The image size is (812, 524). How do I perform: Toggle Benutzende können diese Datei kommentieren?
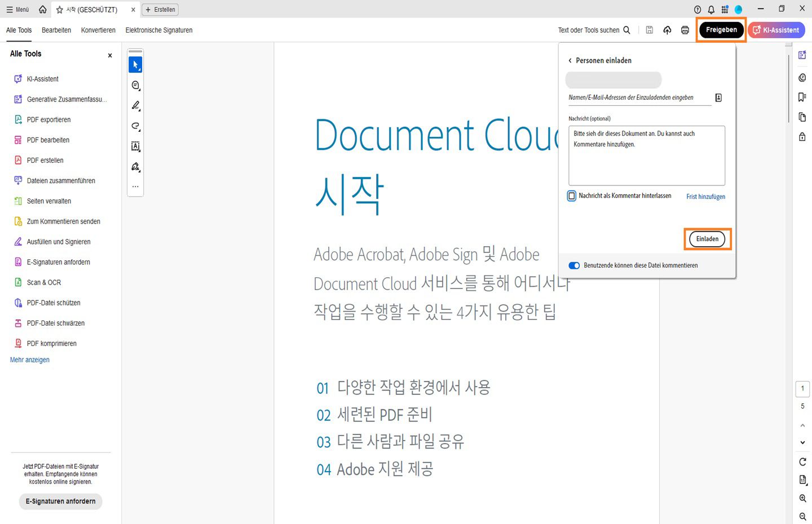[574, 265]
